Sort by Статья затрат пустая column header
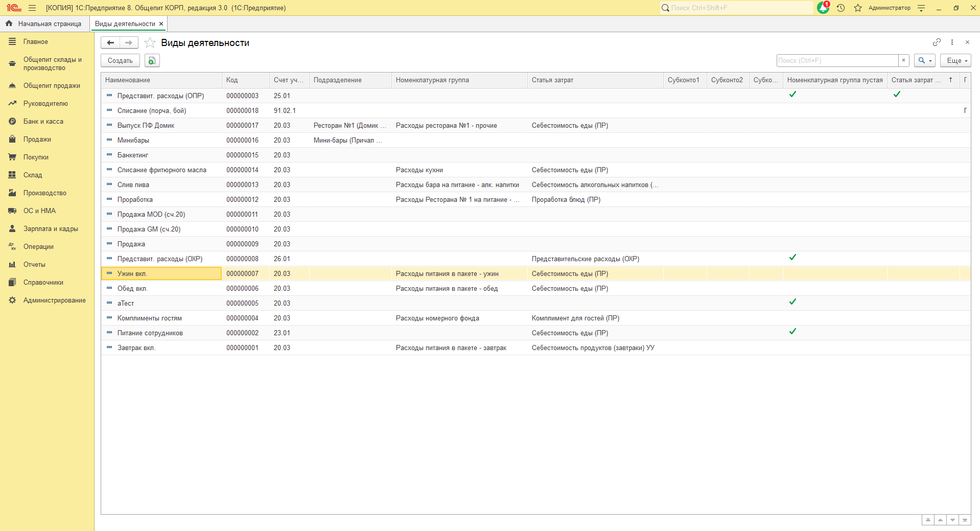Viewport: 980px width, 531px height. click(923, 80)
